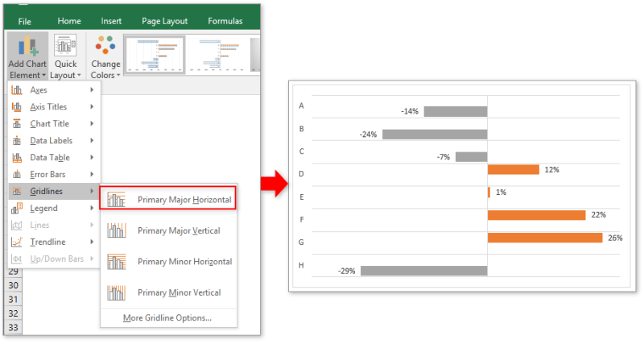The image size is (644, 344).
Task: Expand the Error Bars submenu arrow
Action: point(92,174)
